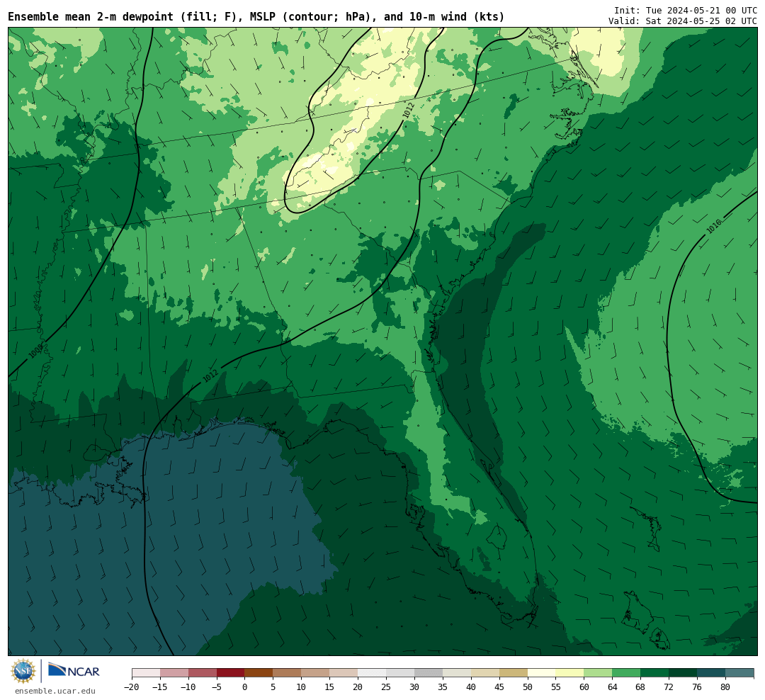Click the -15 tick label on the color bar

160,687
